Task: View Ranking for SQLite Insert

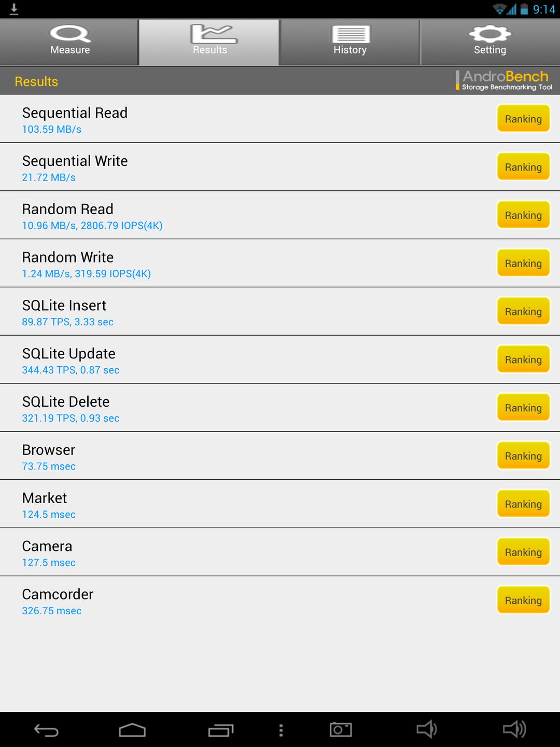Action: pos(523,311)
